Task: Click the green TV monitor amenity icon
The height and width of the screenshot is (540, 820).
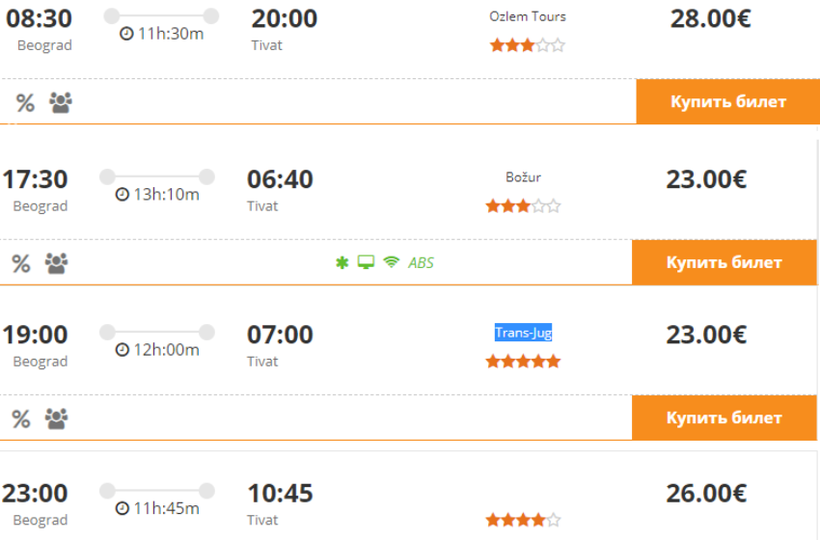Action: (366, 262)
